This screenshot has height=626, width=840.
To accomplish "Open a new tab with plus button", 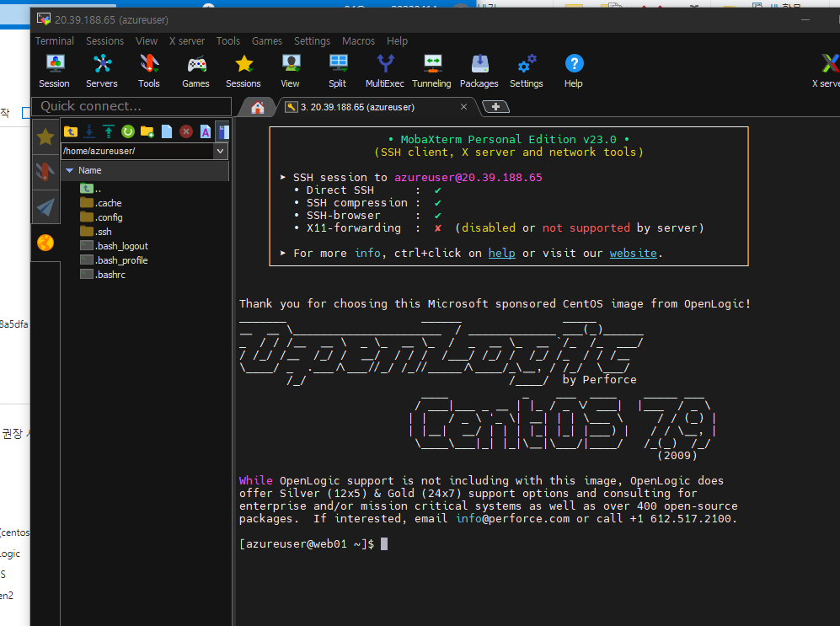I will click(496, 106).
